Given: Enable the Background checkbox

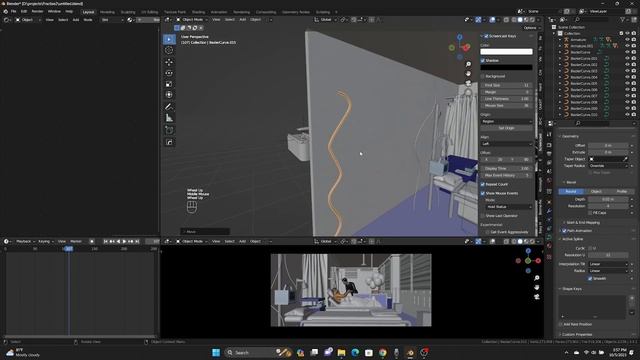Looking at the screenshot, I should [x=483, y=76].
